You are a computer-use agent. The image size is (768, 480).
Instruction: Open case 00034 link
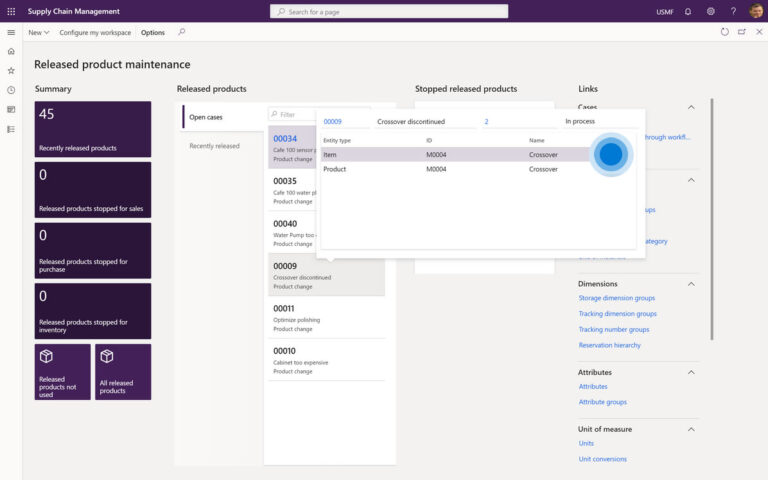[x=285, y=139]
